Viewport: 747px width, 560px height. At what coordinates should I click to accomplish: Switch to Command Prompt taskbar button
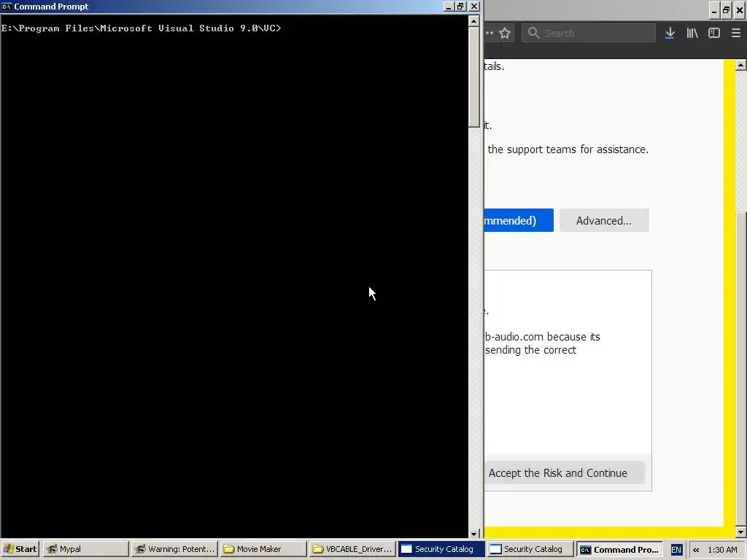pos(619,549)
